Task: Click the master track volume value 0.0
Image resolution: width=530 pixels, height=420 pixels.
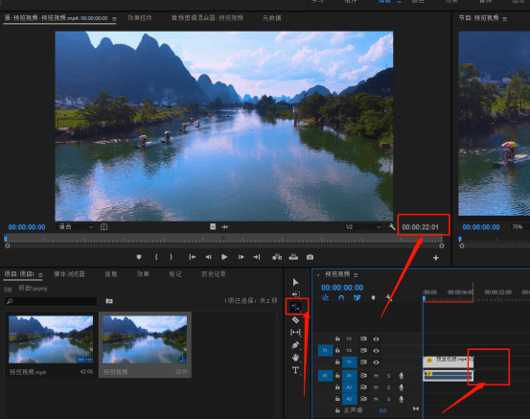Action: pyautogui.click(x=382, y=410)
